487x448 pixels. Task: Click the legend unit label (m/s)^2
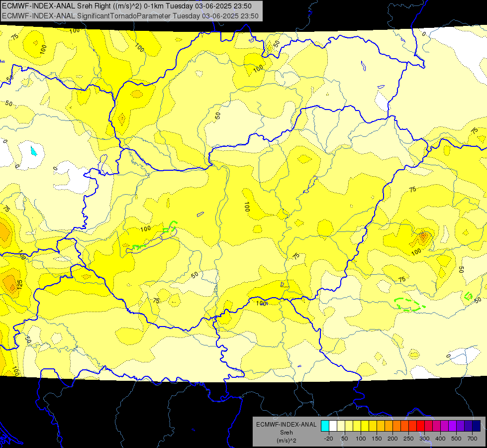point(286,441)
